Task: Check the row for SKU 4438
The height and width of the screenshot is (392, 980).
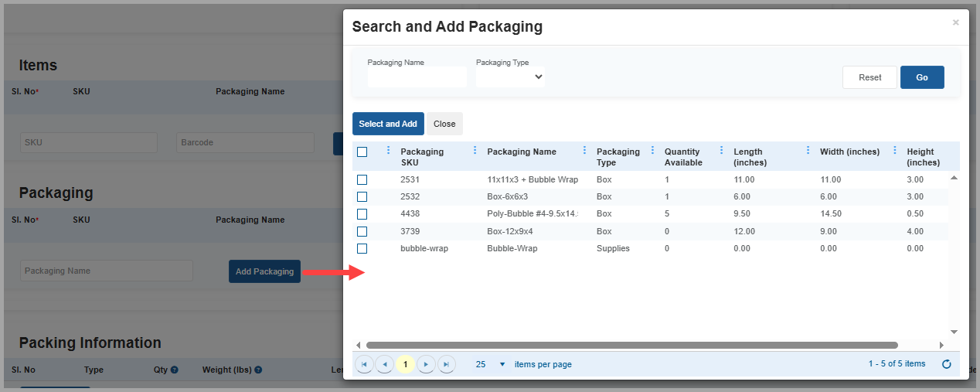Action: (362, 213)
